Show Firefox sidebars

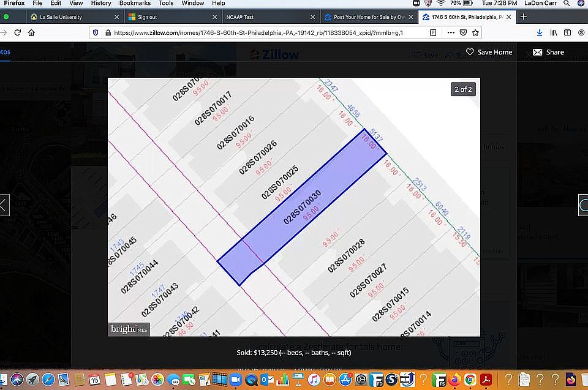(567, 32)
